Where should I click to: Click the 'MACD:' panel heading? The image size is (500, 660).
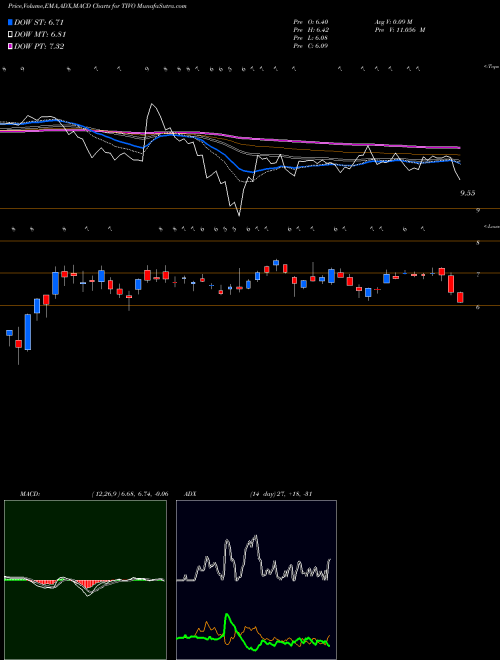[x=30, y=494]
